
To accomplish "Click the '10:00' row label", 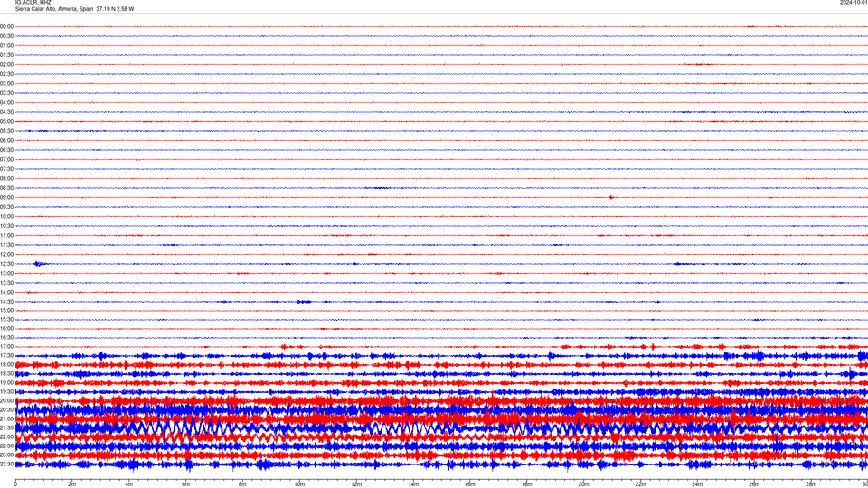I will [6, 216].
